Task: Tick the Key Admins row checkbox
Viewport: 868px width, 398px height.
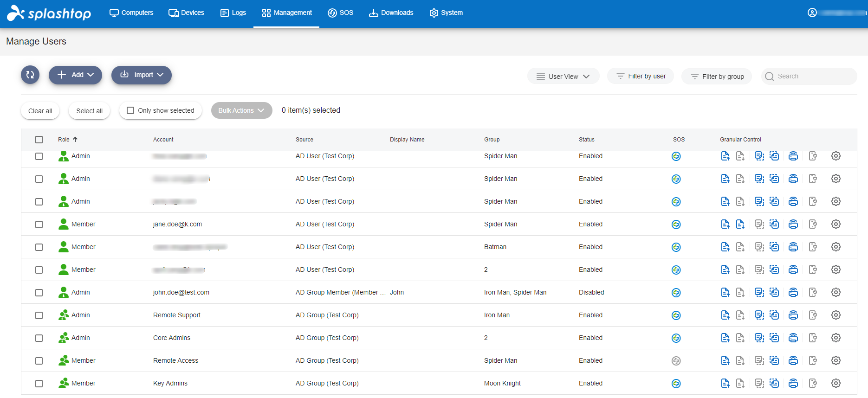Action: pos(39,384)
